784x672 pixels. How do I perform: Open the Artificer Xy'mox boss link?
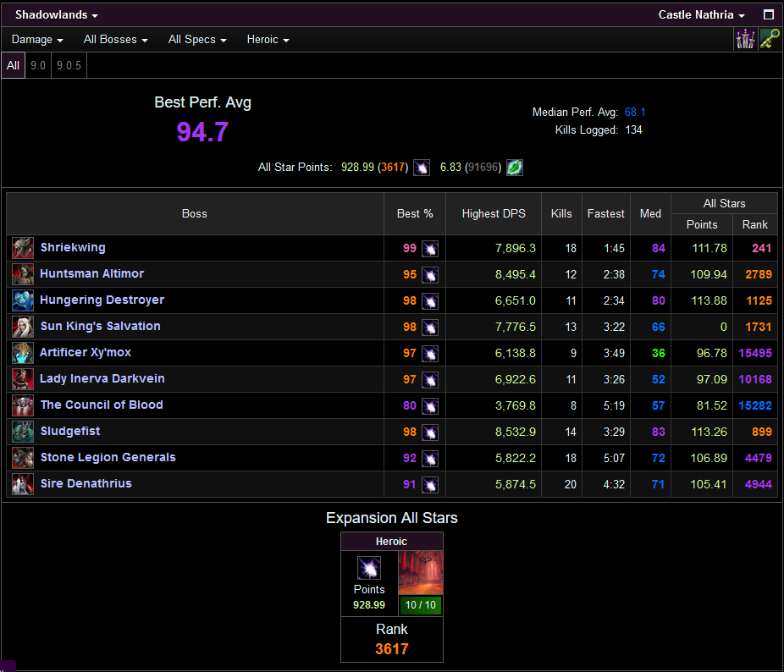coord(86,352)
